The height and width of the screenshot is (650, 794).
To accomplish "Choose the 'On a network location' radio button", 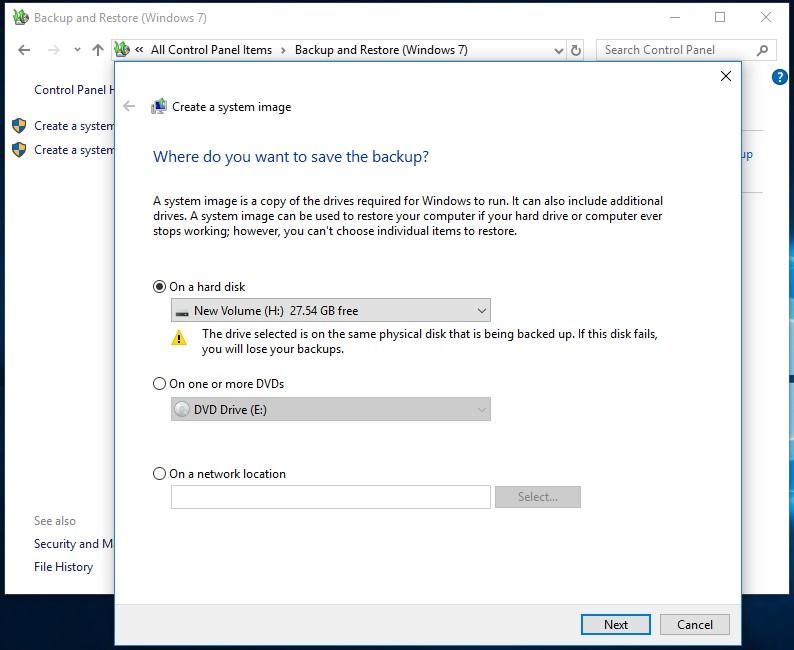I will (x=160, y=473).
